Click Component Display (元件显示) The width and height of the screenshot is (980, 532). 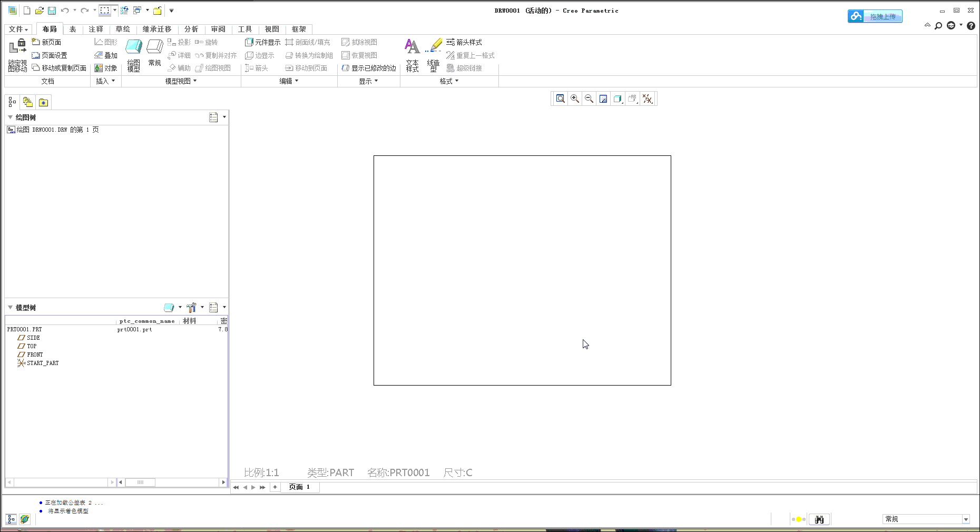click(x=262, y=42)
